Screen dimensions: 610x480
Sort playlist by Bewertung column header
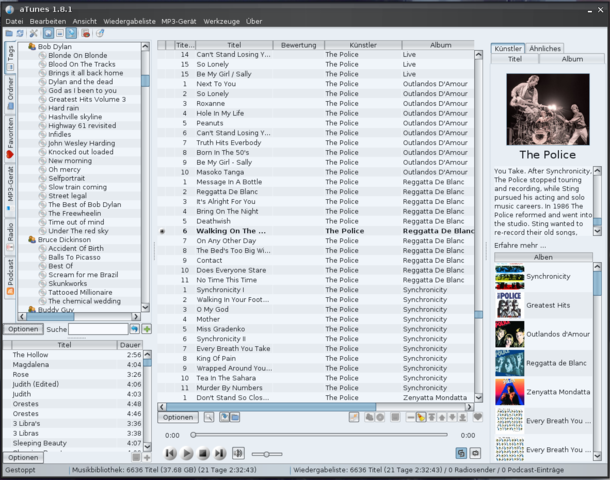(299, 45)
